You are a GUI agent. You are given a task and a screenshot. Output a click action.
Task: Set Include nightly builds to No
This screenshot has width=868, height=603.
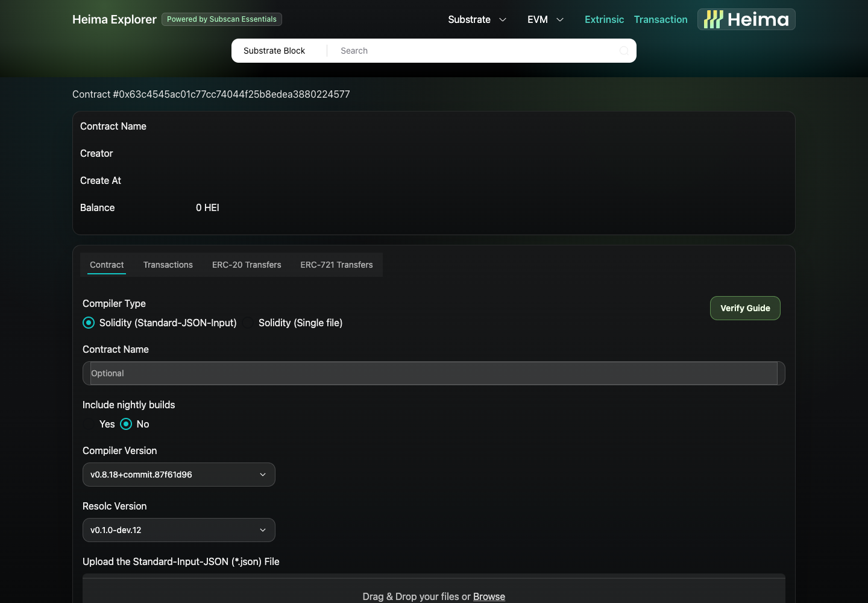pyautogui.click(x=126, y=424)
